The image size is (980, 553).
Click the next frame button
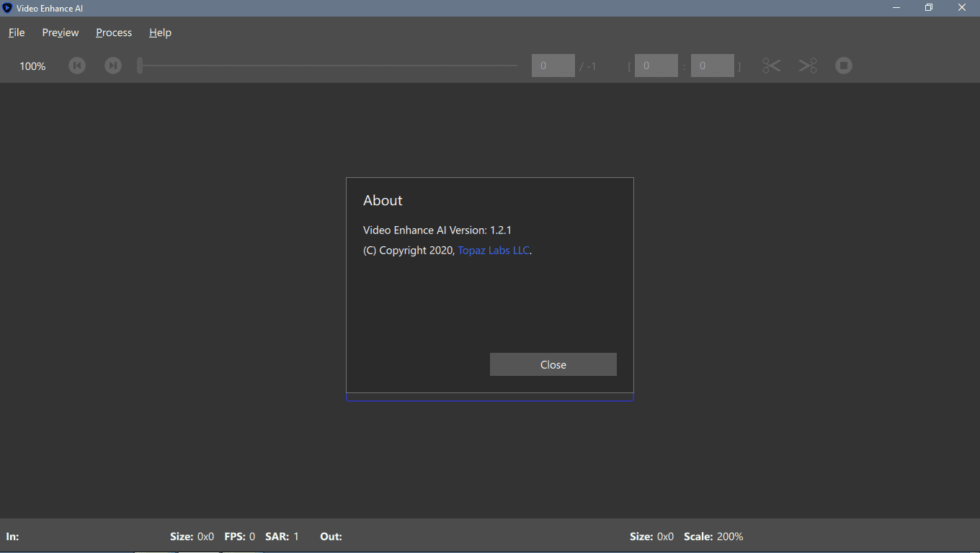[x=113, y=66]
